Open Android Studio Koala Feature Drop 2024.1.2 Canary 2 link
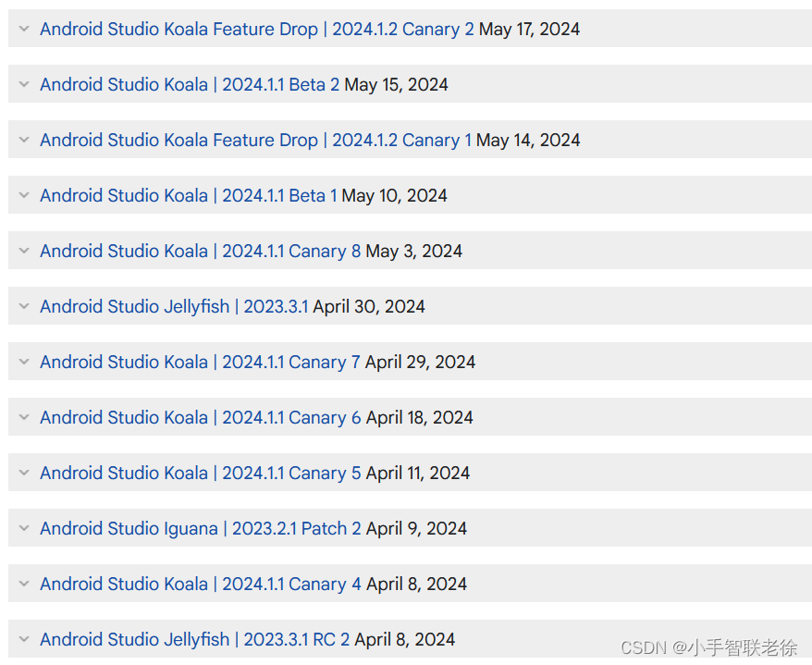Screen dimensions: 812x665 257,29
